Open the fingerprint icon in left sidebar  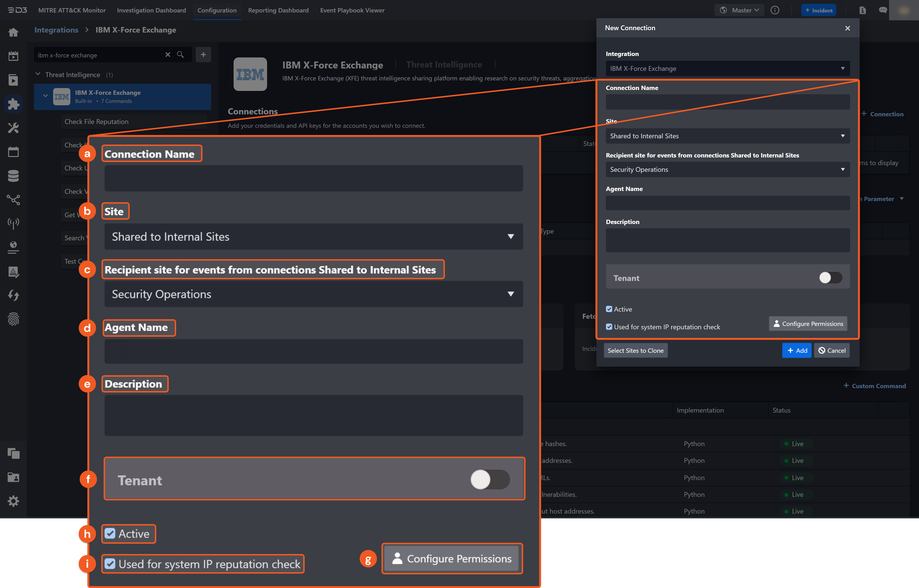click(13, 319)
